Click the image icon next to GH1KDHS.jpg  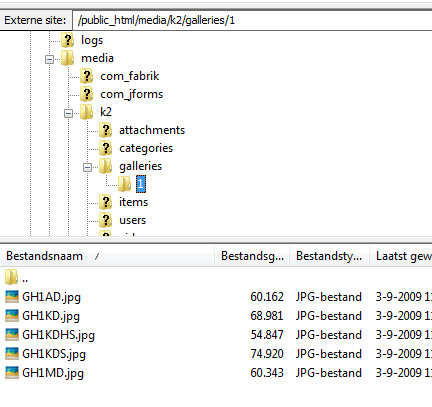12,335
